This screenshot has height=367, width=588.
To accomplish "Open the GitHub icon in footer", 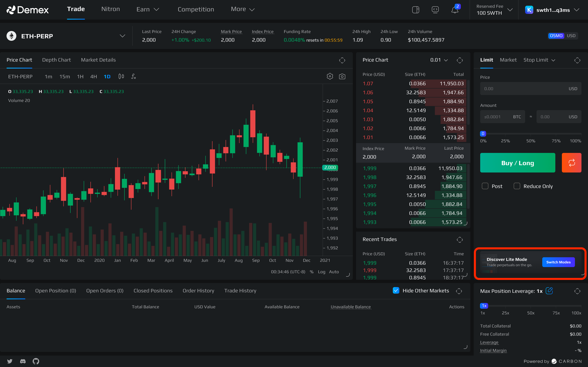I will 36,361.
